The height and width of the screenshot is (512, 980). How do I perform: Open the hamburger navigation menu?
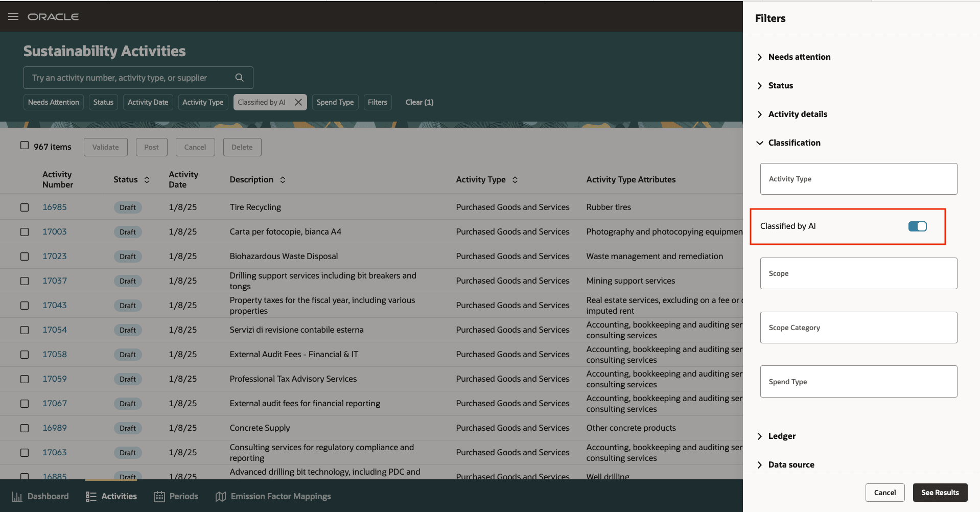pos(13,16)
